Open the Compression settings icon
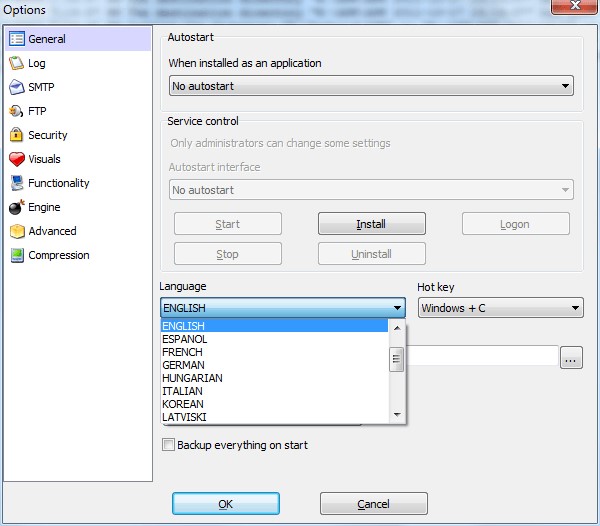Viewport: 600px width, 526px height. 16,255
